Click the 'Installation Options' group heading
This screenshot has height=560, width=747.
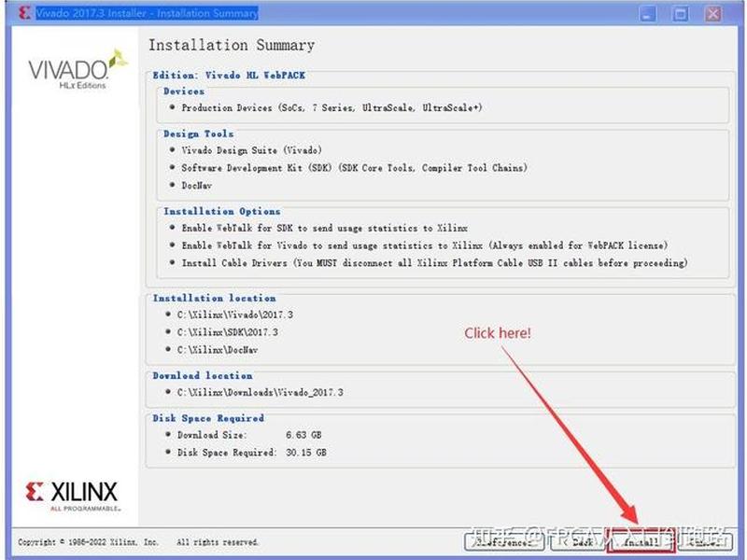point(222,211)
